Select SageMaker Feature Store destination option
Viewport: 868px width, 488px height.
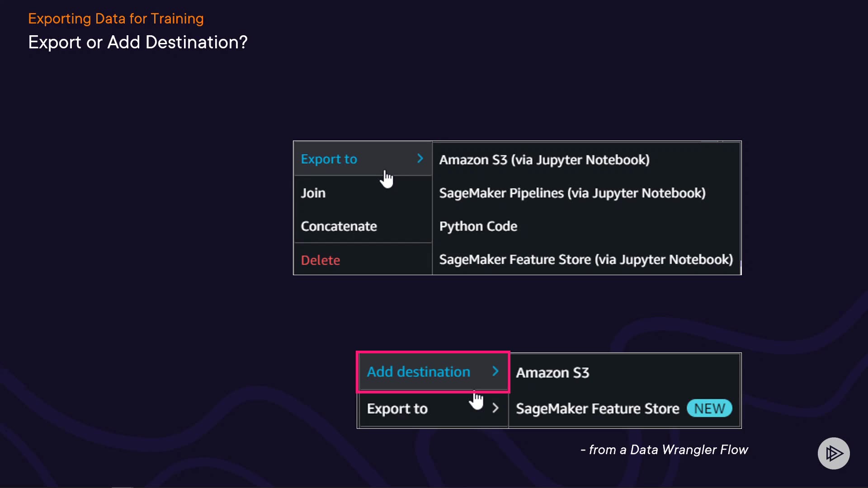click(x=598, y=409)
